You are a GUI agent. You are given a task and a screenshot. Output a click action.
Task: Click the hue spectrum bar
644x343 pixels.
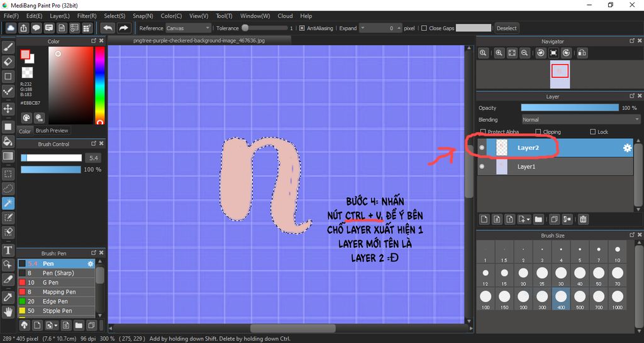[x=99, y=85]
